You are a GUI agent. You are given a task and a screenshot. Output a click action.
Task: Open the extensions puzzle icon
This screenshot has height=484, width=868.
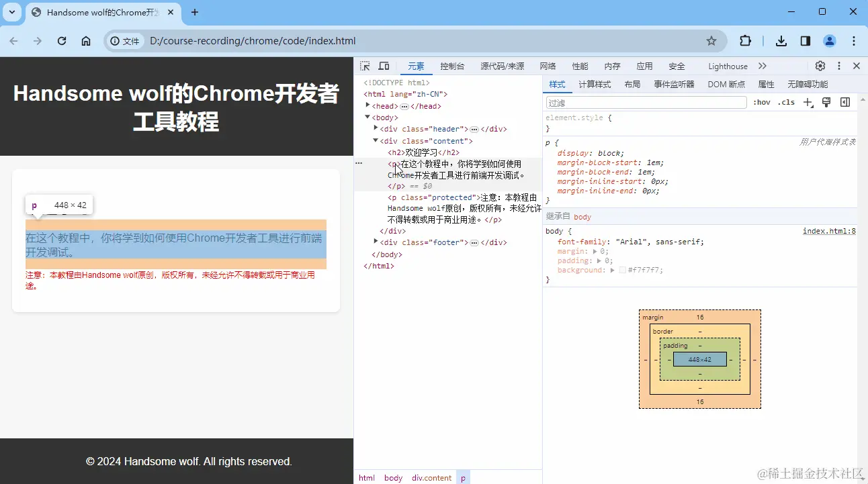point(745,41)
